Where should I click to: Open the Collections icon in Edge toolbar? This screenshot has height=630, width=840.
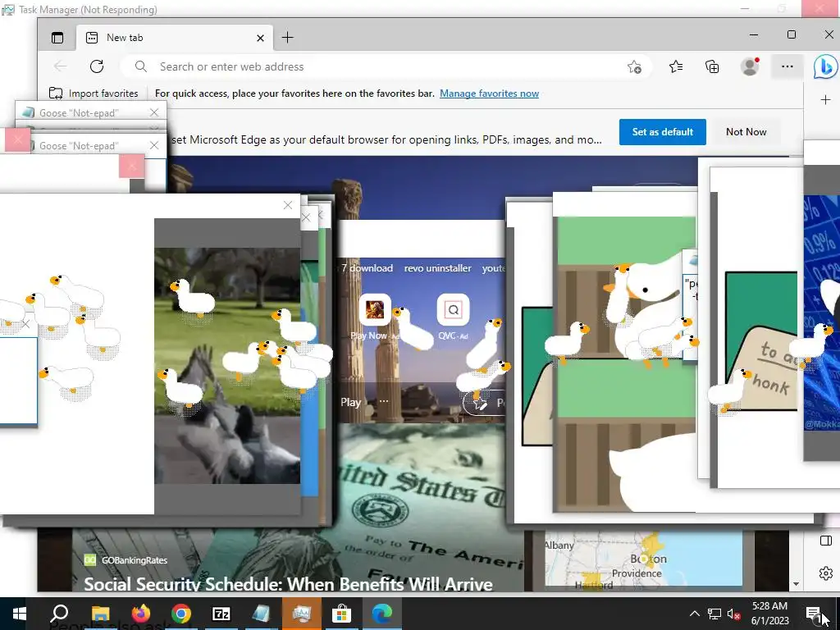pos(712,66)
